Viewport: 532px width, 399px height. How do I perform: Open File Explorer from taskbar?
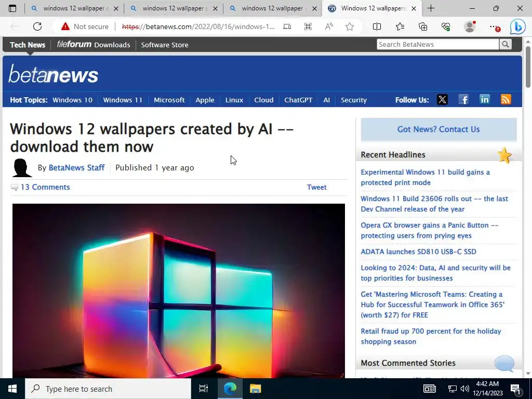click(255, 389)
